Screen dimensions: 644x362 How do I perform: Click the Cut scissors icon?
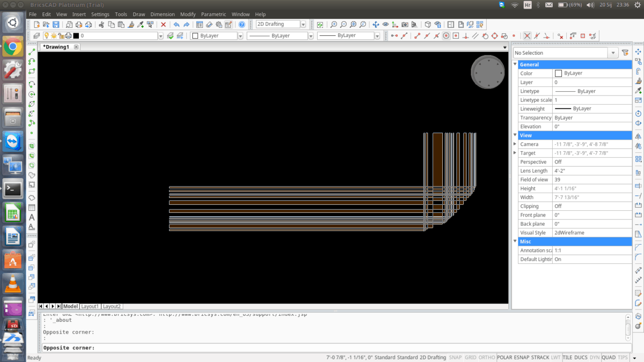(101, 25)
